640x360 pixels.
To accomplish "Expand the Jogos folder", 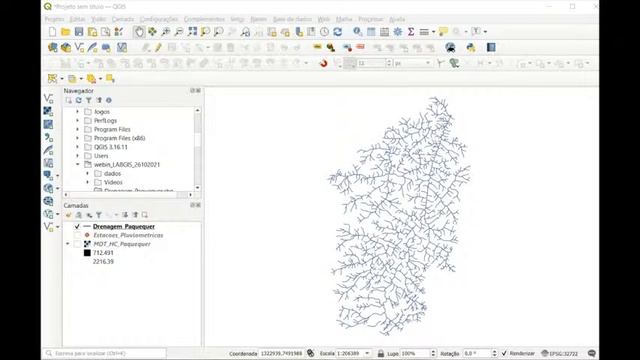I will click(78, 112).
